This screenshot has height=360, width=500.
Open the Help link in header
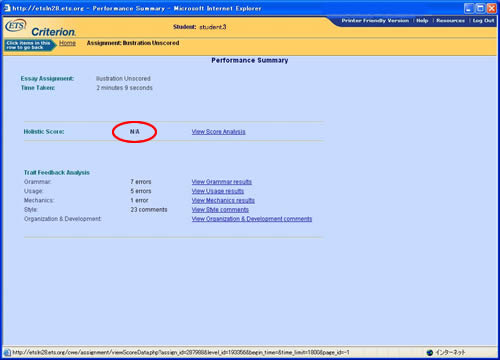point(422,21)
